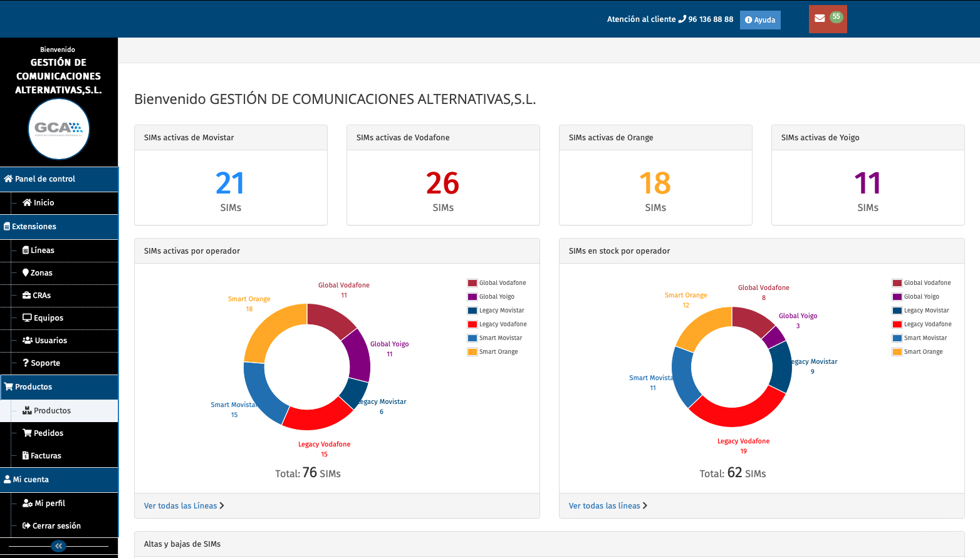
Task: Toggle Smart Movistar legend in stock SIMs chart
Action: [920, 338]
